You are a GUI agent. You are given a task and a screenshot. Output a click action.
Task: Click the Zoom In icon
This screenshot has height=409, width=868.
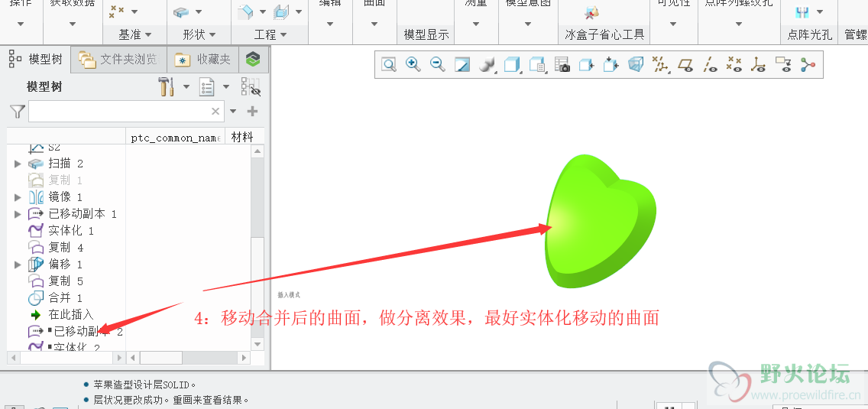click(x=413, y=65)
